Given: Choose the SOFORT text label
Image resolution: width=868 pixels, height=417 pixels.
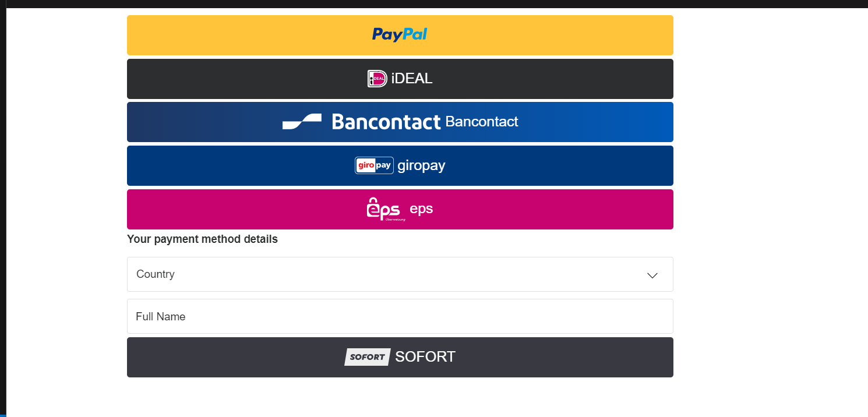Looking at the screenshot, I should (x=425, y=357).
